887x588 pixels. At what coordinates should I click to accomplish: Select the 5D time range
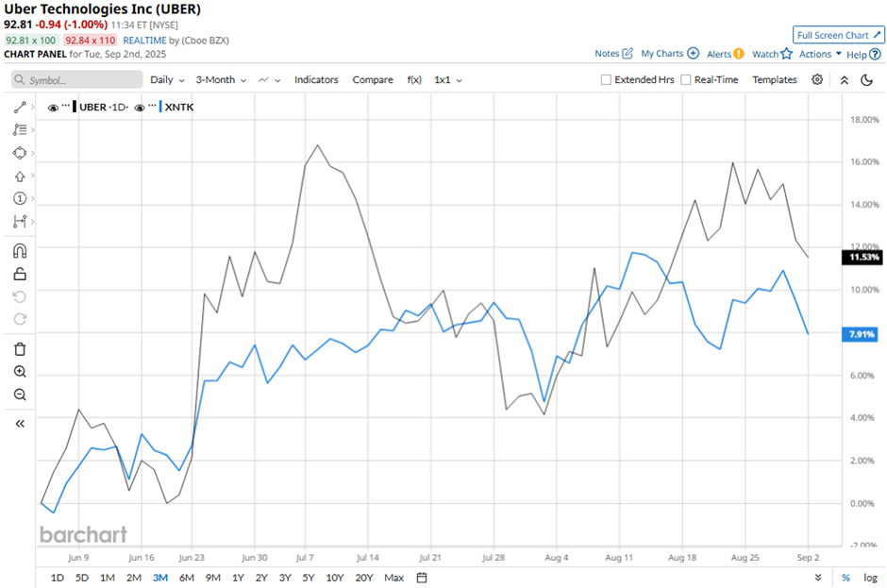[82, 578]
